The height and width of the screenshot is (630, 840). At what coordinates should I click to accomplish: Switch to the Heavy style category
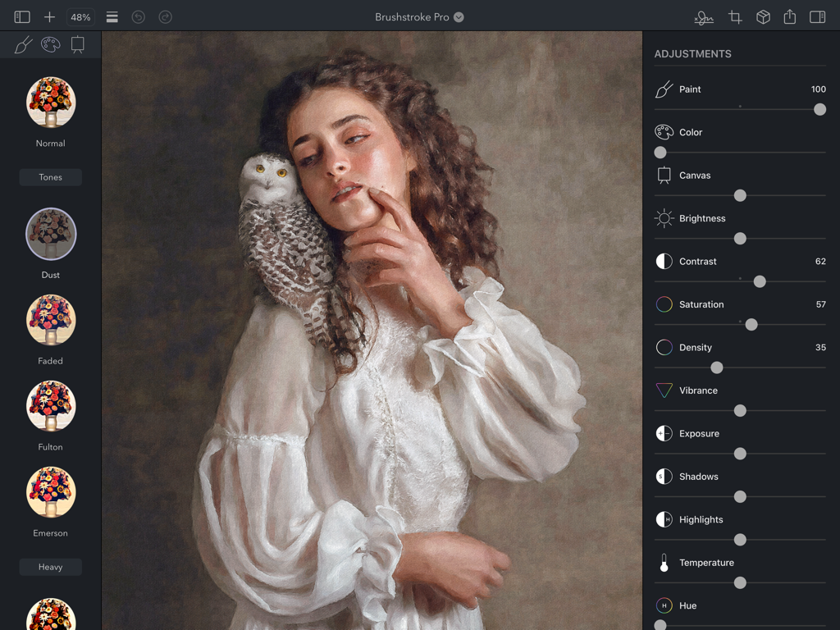[50, 566]
